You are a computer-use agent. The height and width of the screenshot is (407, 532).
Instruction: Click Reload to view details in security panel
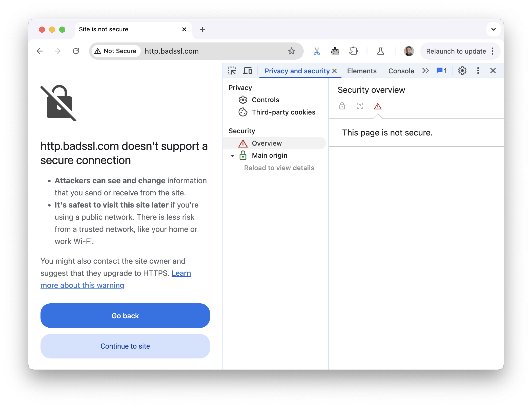tap(279, 168)
